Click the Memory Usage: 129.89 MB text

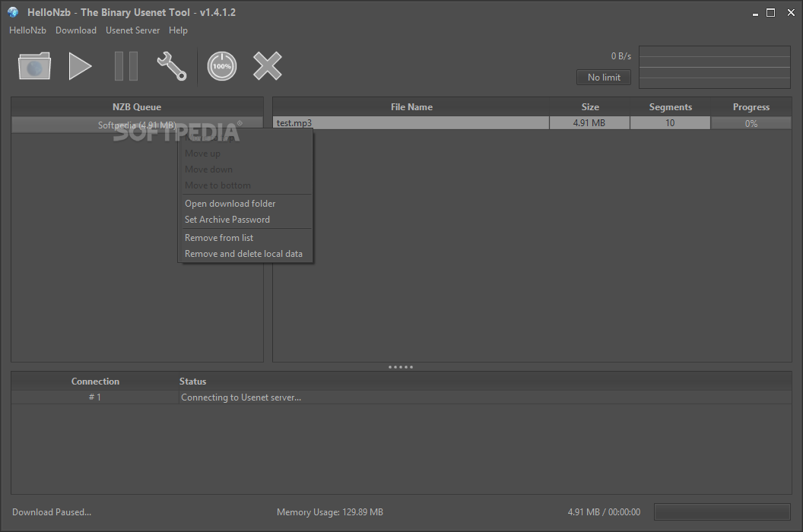pos(330,512)
